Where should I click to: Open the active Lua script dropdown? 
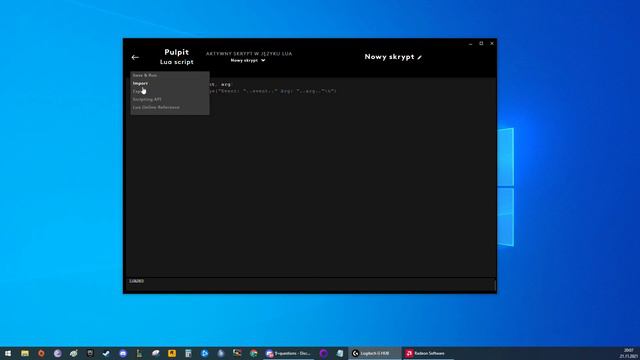tap(248, 60)
